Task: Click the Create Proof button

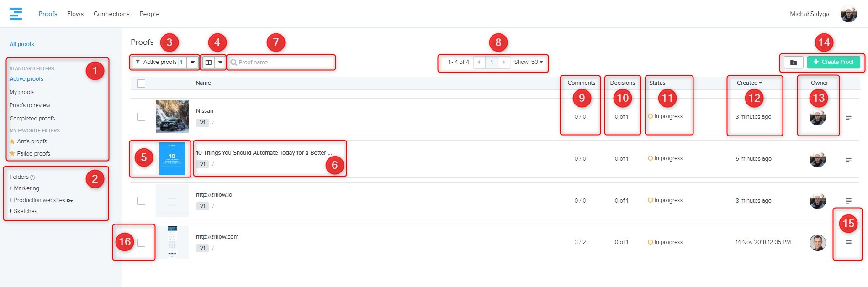Action: coord(833,62)
